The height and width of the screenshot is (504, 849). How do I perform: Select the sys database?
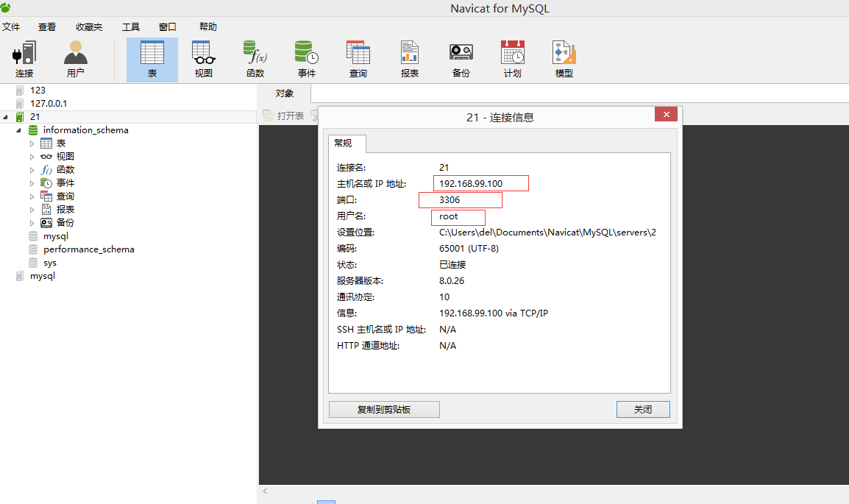point(50,263)
